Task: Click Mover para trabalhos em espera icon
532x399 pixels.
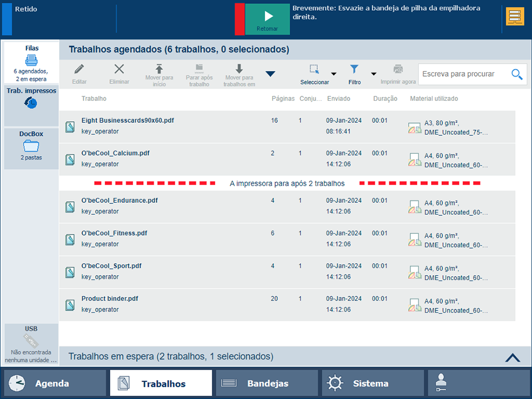Action: tap(239, 69)
